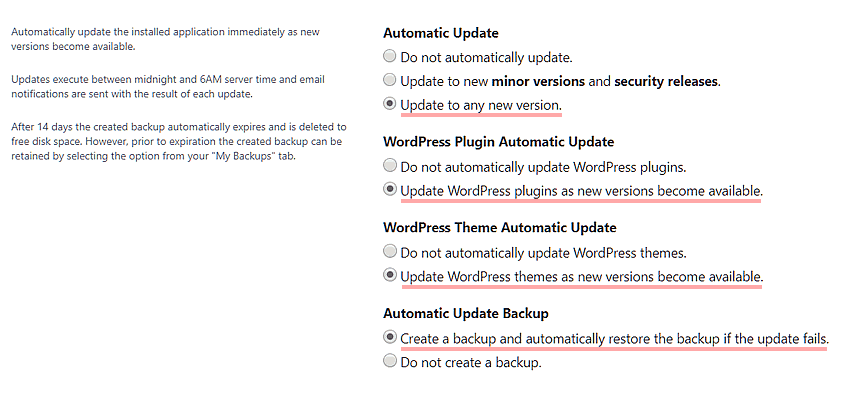
Task: Click the 'Automatic Update' section heading
Action: pyautogui.click(x=440, y=33)
